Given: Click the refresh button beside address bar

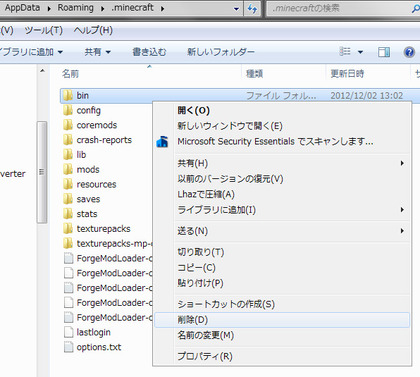Looking at the screenshot, I should pyautogui.click(x=252, y=9).
